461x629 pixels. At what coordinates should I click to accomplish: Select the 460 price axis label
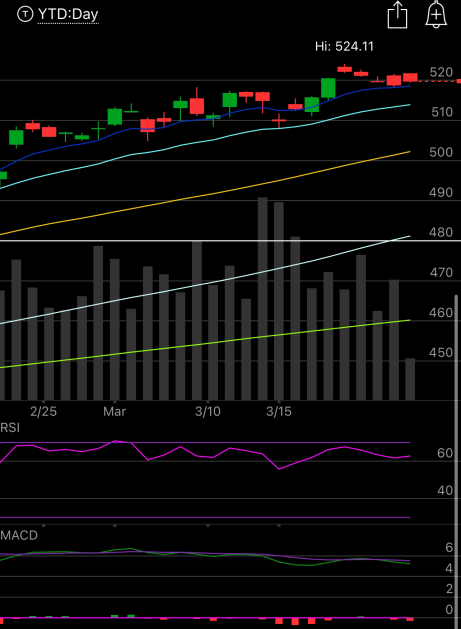(441, 312)
